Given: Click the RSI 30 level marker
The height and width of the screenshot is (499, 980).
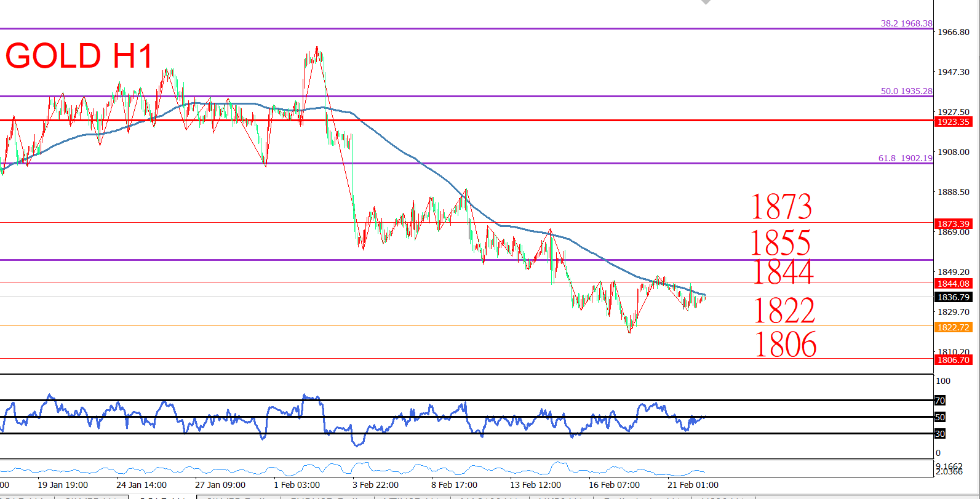Looking at the screenshot, I should (940, 434).
